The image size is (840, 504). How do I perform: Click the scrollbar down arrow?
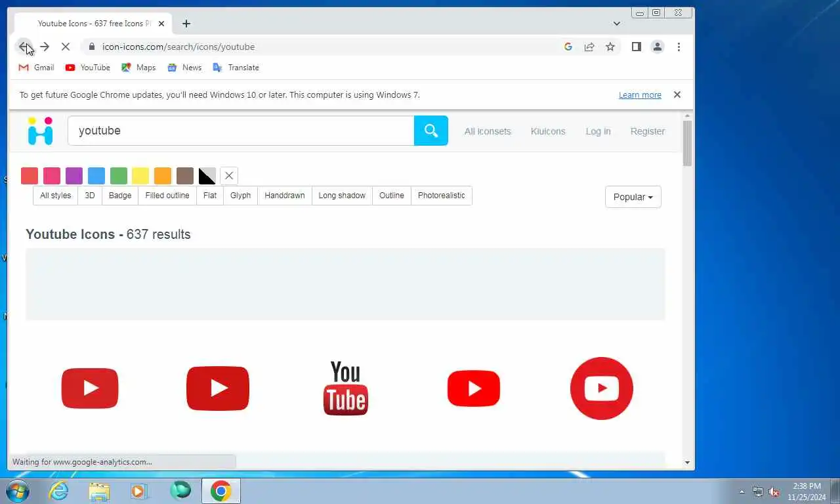click(x=687, y=463)
